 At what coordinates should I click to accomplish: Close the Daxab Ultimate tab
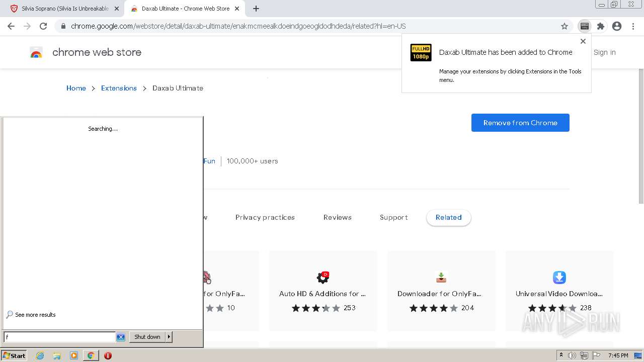[237, 9]
